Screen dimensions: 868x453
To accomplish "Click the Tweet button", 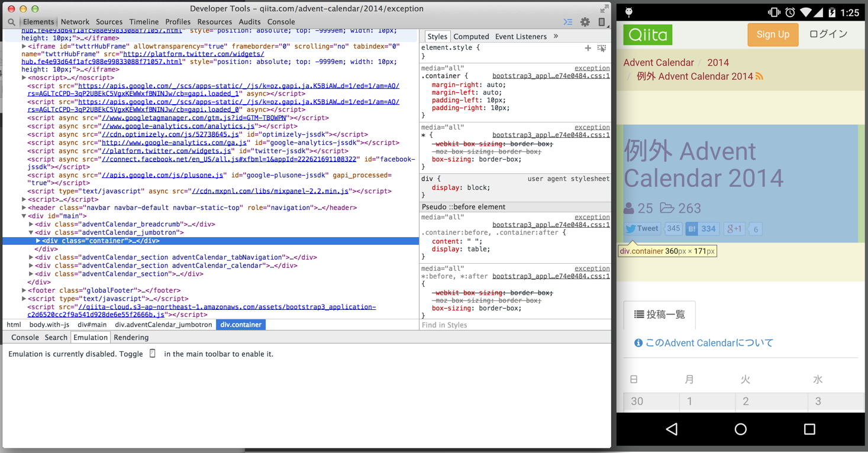I will point(643,229).
